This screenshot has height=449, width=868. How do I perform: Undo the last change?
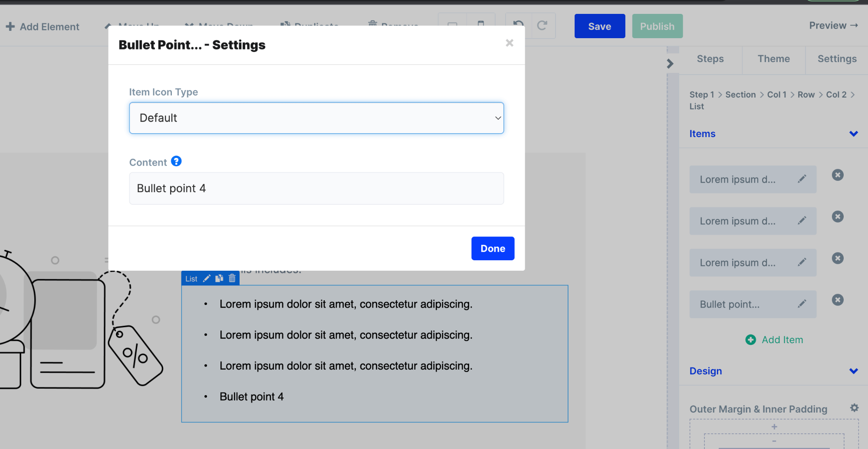click(x=518, y=25)
